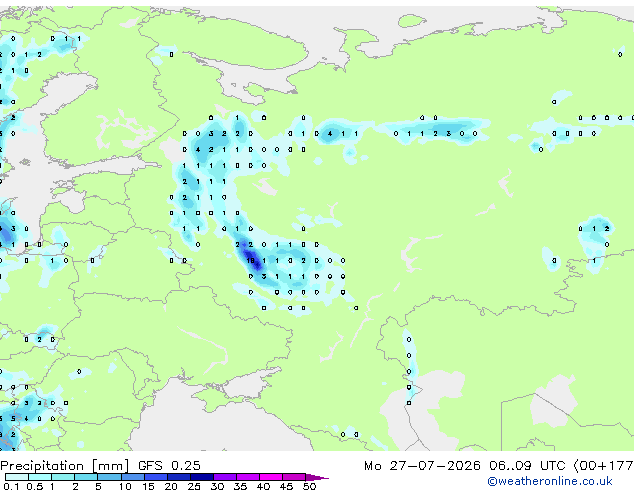Select the map value '18' in the dark blue precipitation core
This screenshot has height=490, width=634.
[250, 261]
